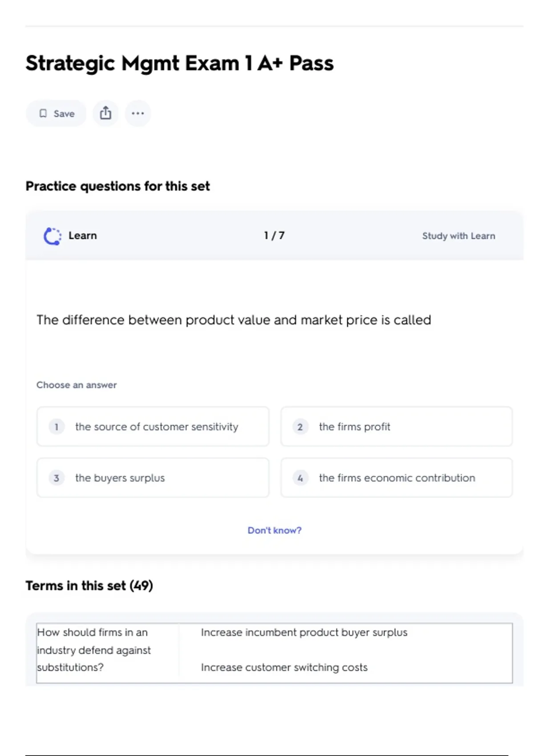Click the Learn label in header
The image size is (534, 756).
click(83, 236)
